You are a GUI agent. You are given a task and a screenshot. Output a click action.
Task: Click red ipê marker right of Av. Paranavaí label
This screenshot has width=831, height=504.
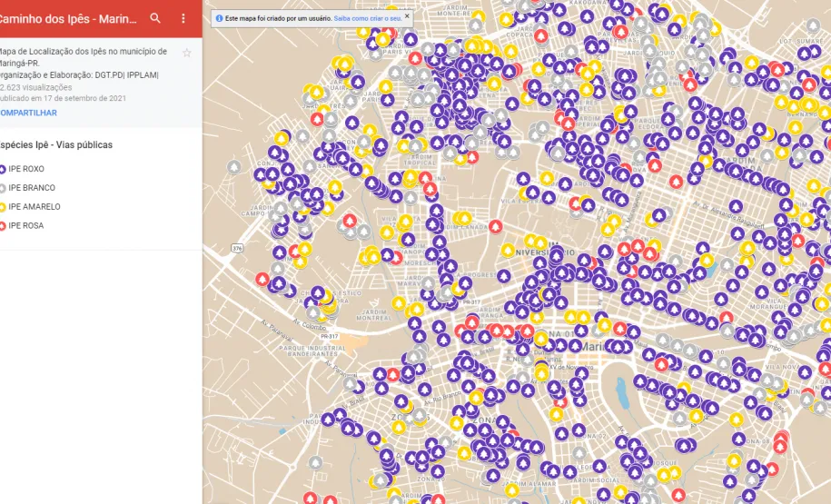(393, 373)
